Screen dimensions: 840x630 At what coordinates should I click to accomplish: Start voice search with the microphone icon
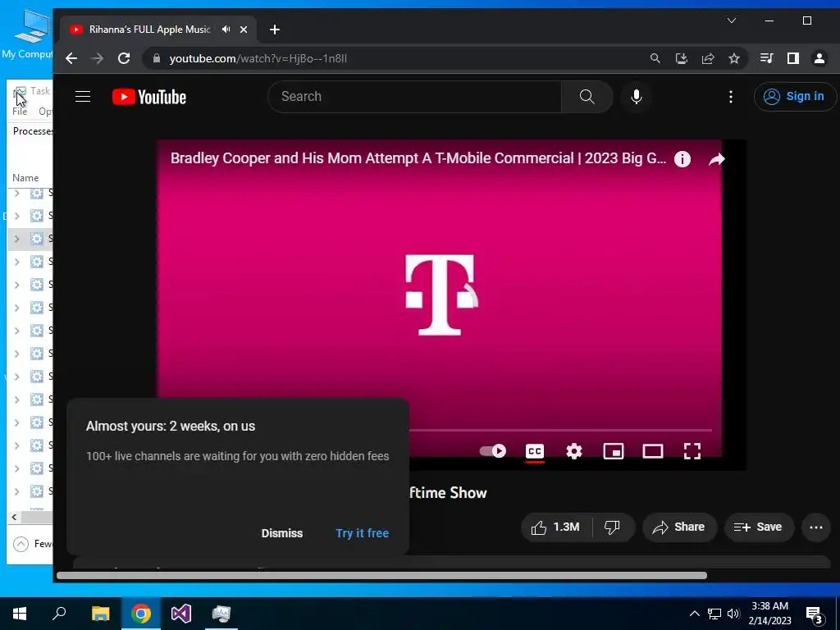[636, 97]
